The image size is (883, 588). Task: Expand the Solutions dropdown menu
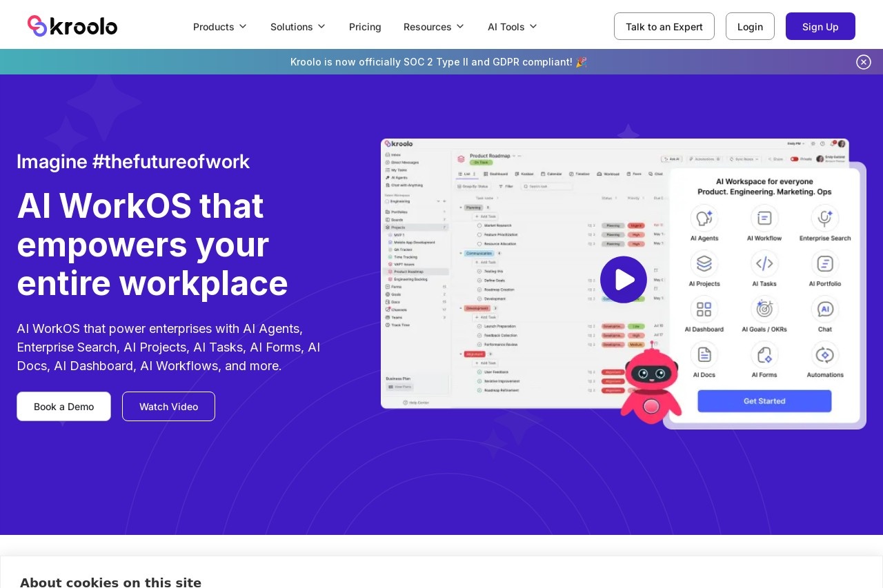click(x=298, y=27)
